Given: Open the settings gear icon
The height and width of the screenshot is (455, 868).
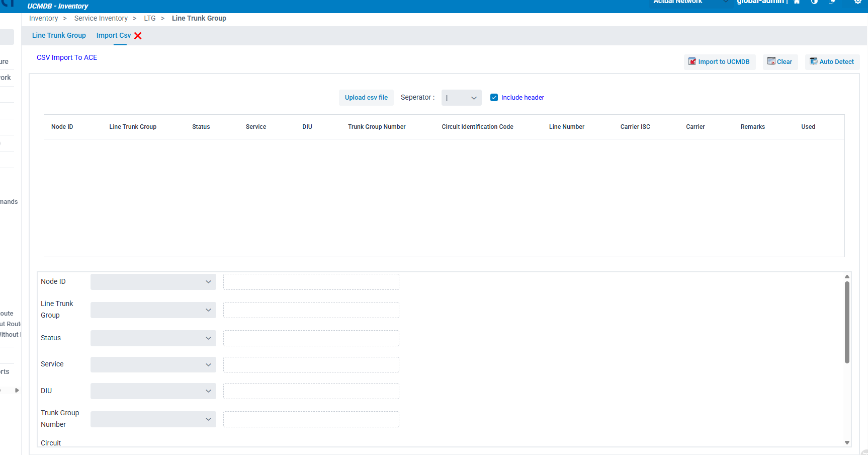Looking at the screenshot, I should click(857, 2).
